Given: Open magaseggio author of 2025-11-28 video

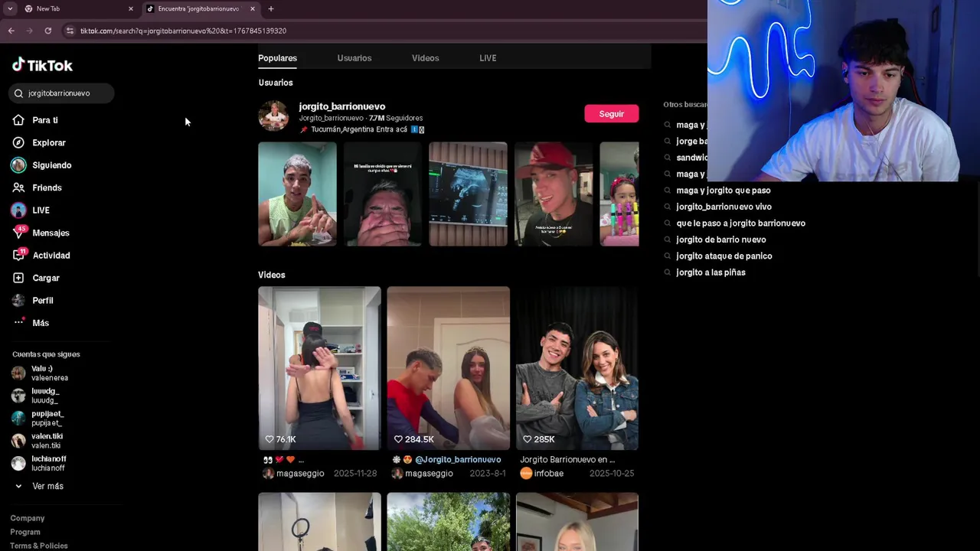Looking at the screenshot, I should pyautogui.click(x=299, y=474).
